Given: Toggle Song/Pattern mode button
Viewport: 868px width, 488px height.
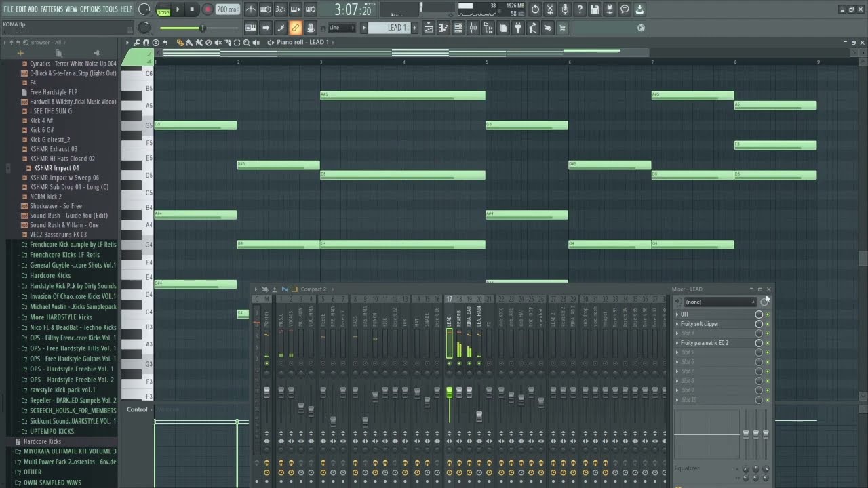Looking at the screenshot, I should coord(163,9).
